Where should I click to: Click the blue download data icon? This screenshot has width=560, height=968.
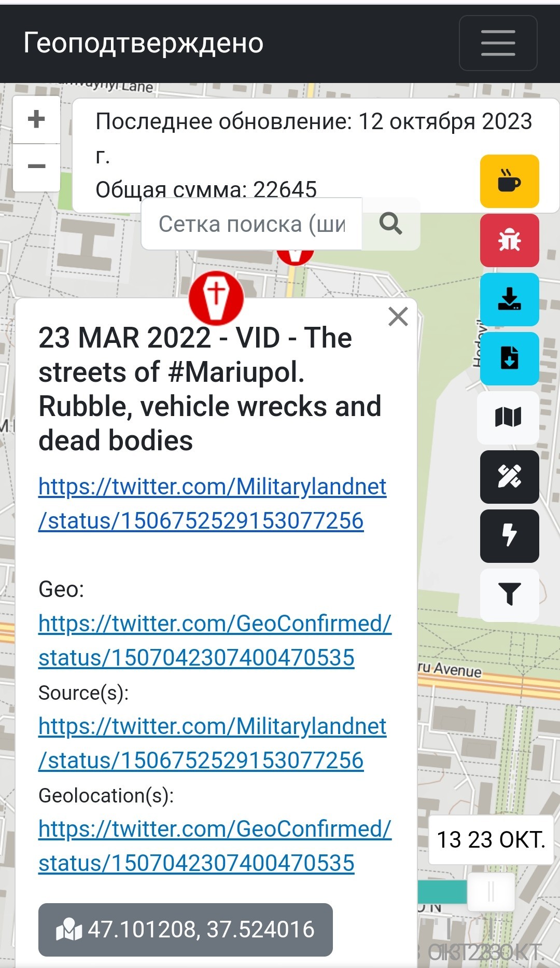[x=509, y=299]
